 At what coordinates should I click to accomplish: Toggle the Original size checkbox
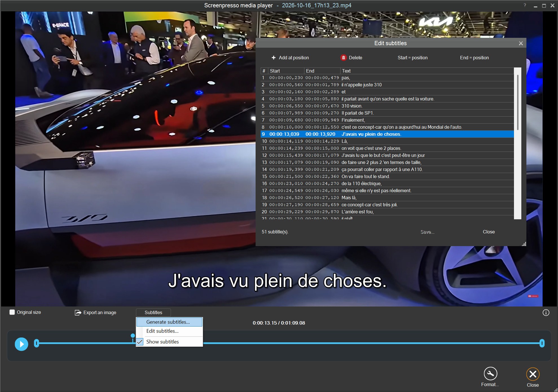click(x=12, y=312)
